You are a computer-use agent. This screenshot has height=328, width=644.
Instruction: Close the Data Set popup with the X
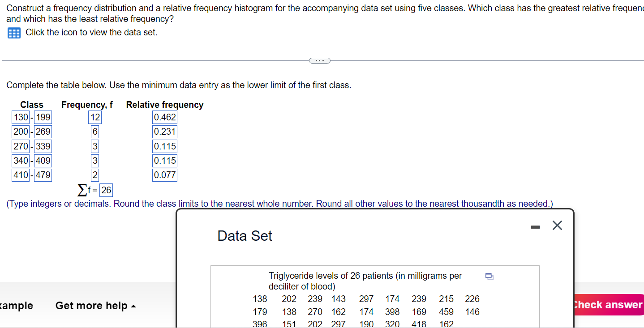557,226
